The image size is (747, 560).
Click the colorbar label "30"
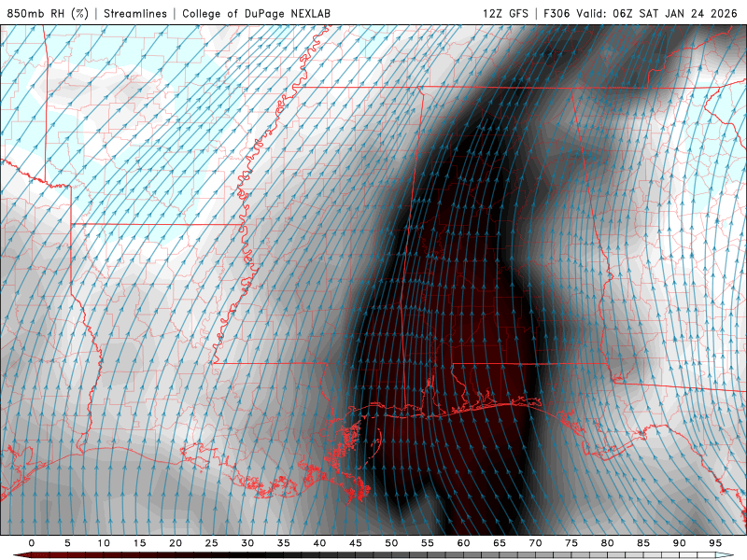pos(247,543)
